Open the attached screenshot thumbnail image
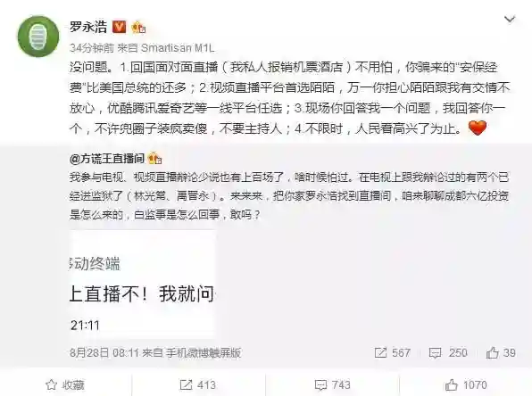Image resolution: width=532 pixels, height=396 pixels. [x=143, y=285]
